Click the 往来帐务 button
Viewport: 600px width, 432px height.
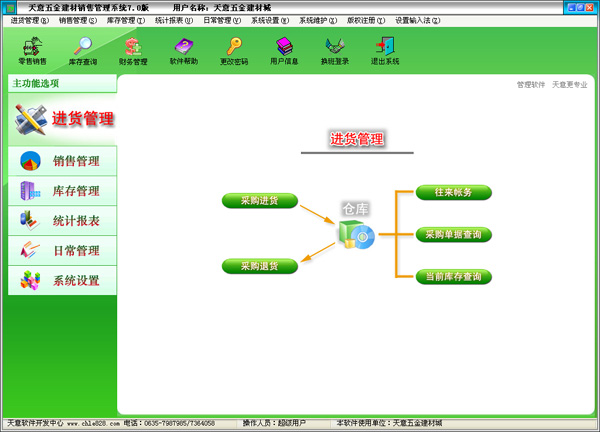[453, 192]
